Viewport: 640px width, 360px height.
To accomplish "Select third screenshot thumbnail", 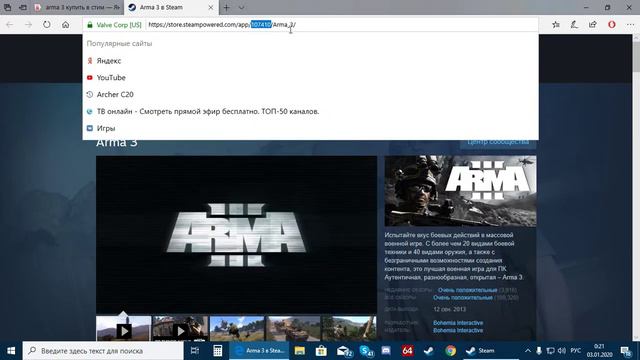I will point(237,328).
